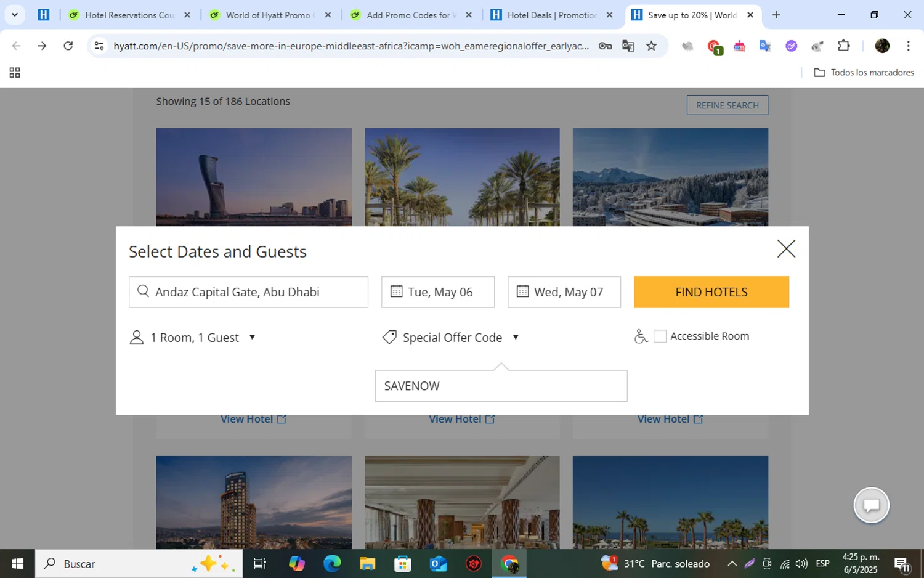The height and width of the screenshot is (578, 924).
Task: Switch to Hotel Deals | Promotions tab
Action: tap(551, 15)
